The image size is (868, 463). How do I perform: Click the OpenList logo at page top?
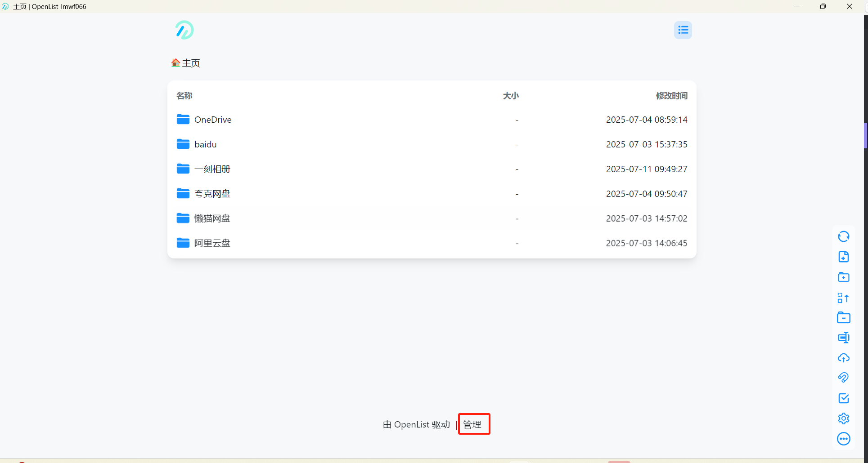click(184, 30)
